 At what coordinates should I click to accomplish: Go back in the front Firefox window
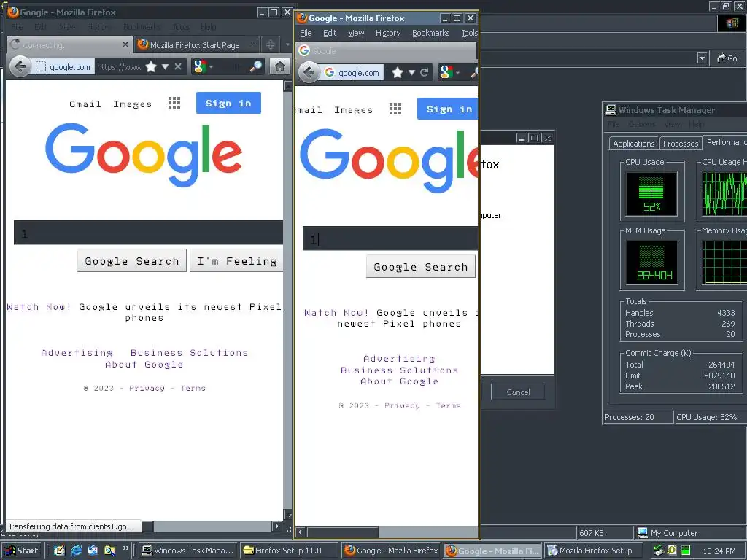tap(309, 72)
